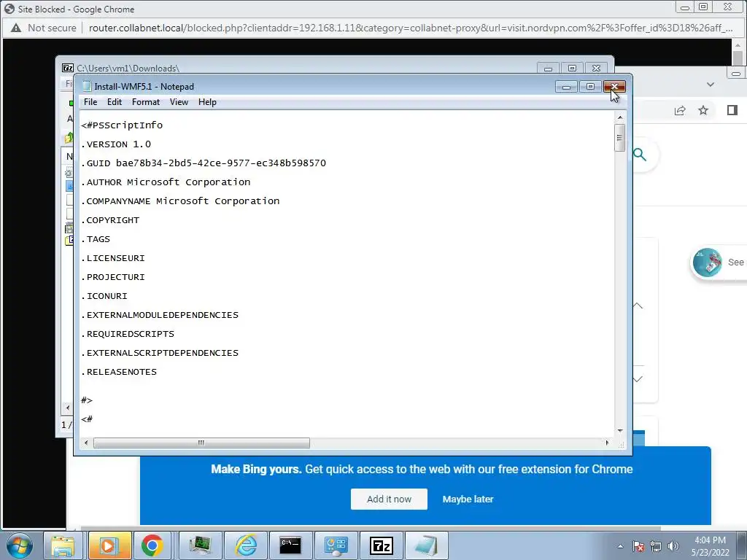Click the GUID line in the script
Image resolution: width=747 pixels, height=560 pixels.
click(204, 163)
